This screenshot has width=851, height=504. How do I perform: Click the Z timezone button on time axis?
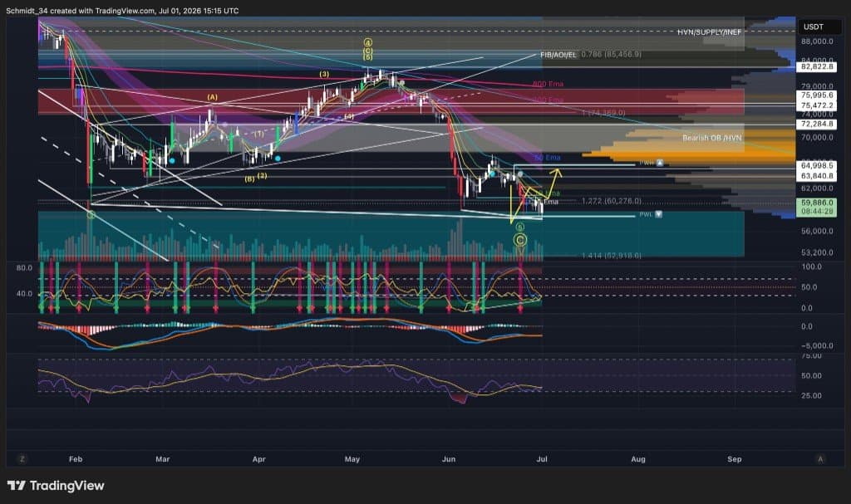pos(22,459)
